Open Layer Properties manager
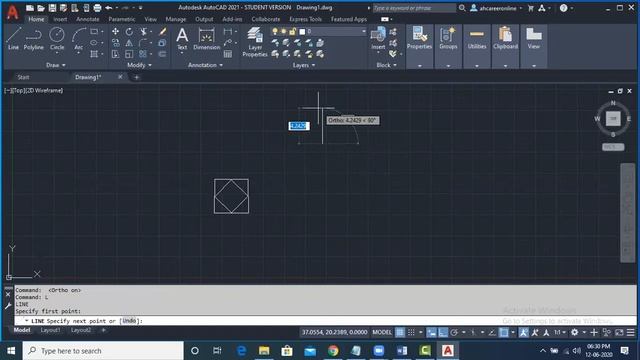This screenshot has height=360, width=640. (255, 42)
